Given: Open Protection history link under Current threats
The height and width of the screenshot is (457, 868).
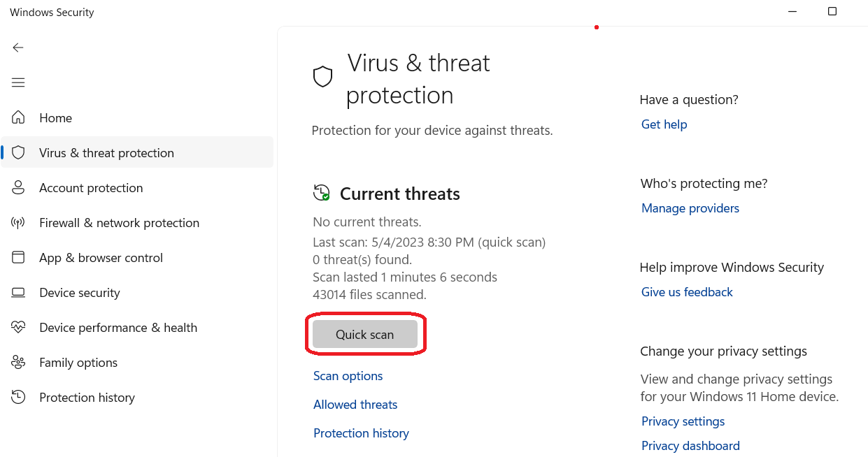Looking at the screenshot, I should [361, 433].
